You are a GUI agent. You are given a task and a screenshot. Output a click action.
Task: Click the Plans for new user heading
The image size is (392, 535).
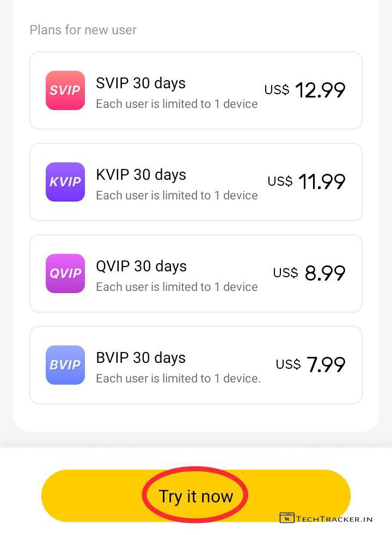click(x=83, y=29)
